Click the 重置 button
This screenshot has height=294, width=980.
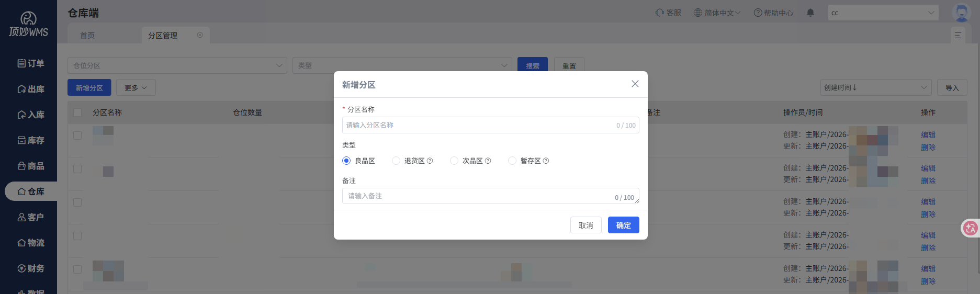pyautogui.click(x=569, y=65)
